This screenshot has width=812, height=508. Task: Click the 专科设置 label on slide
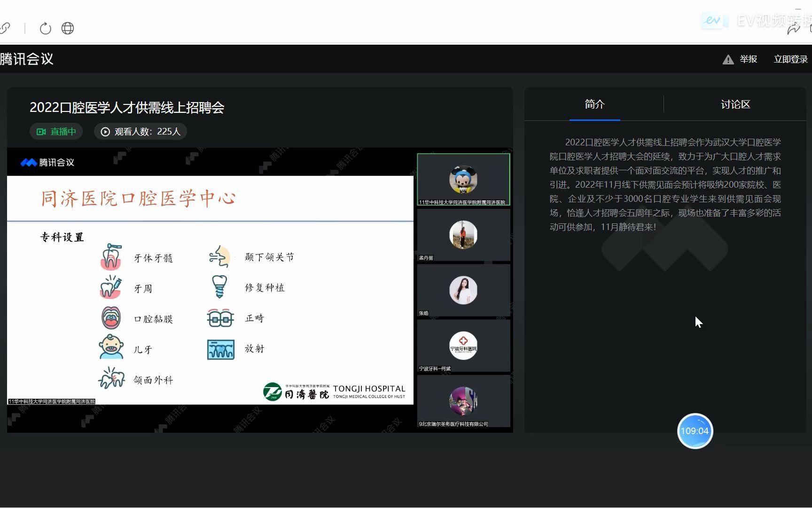coord(62,237)
